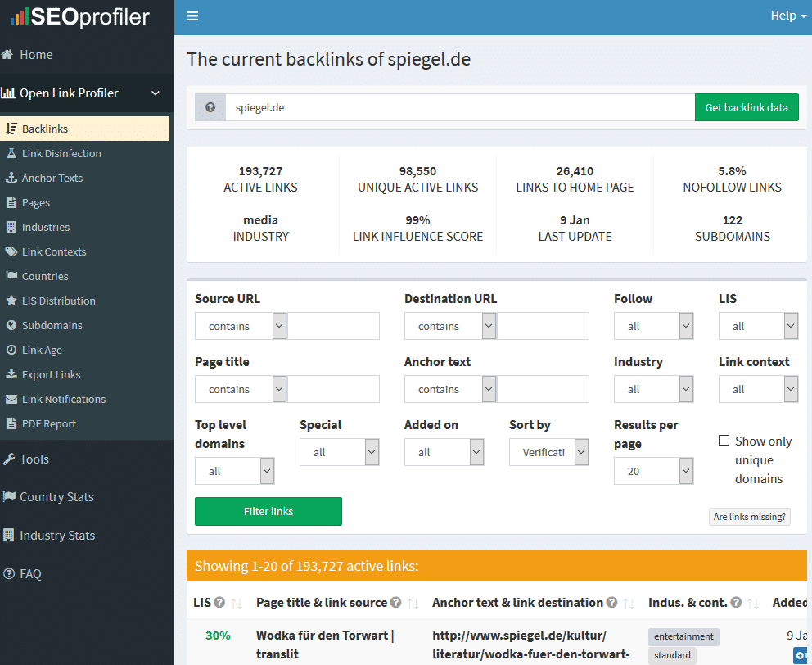Enable Show only unique domains checkbox
This screenshot has height=665, width=812.
point(724,441)
